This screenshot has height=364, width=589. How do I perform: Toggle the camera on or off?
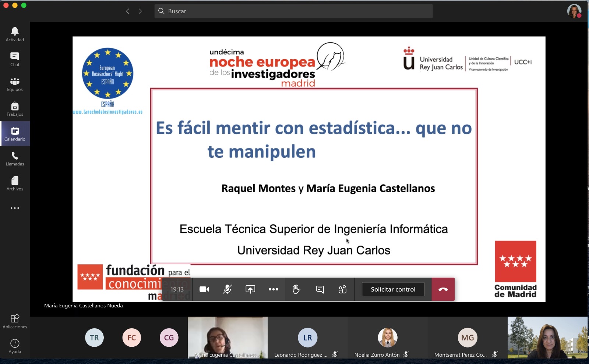click(x=204, y=289)
